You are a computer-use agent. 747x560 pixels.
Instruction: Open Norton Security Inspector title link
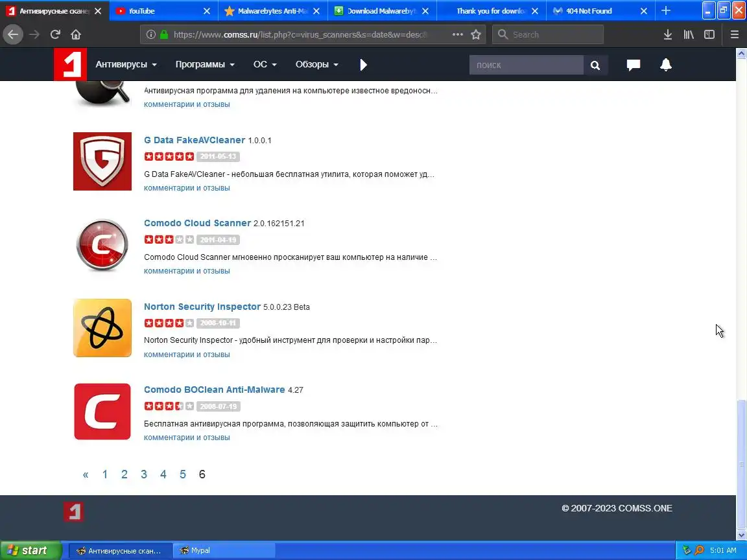pos(202,307)
